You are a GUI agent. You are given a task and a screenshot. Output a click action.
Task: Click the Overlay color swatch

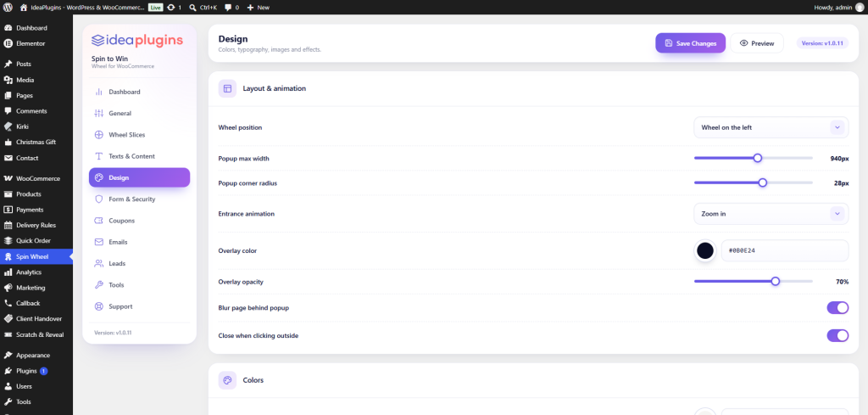pyautogui.click(x=704, y=250)
